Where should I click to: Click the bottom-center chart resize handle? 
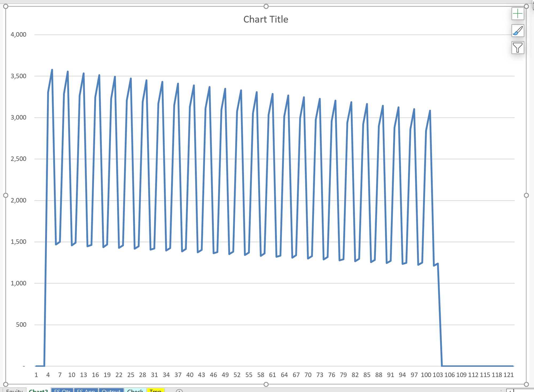point(266,384)
